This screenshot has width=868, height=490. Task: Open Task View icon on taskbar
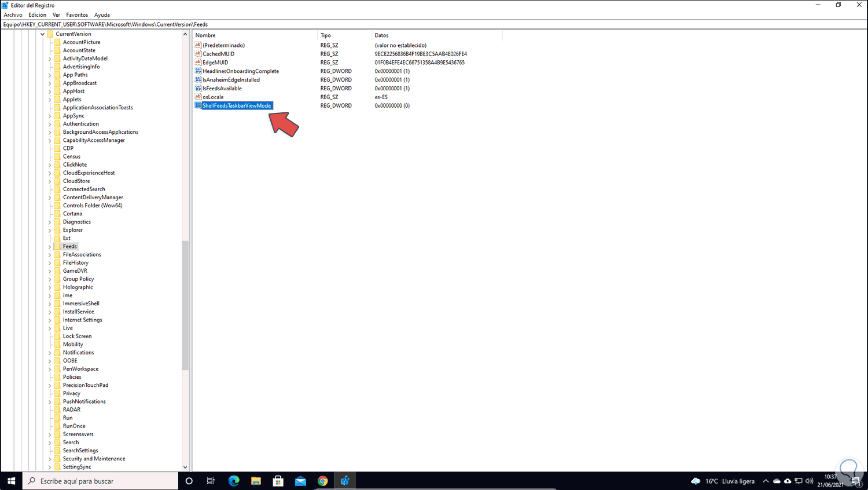(x=211, y=481)
